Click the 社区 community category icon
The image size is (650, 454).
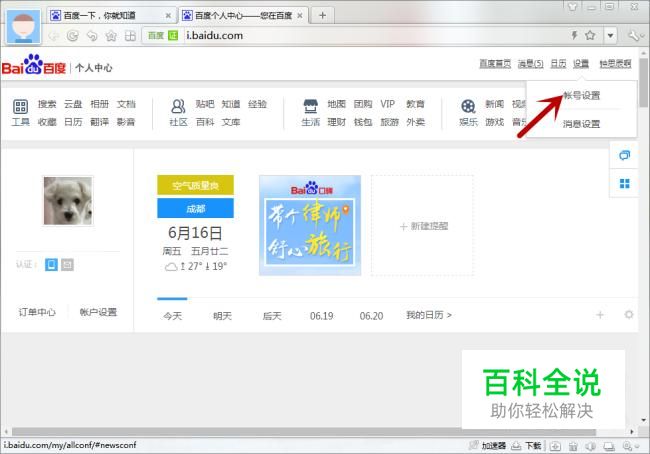[178, 107]
